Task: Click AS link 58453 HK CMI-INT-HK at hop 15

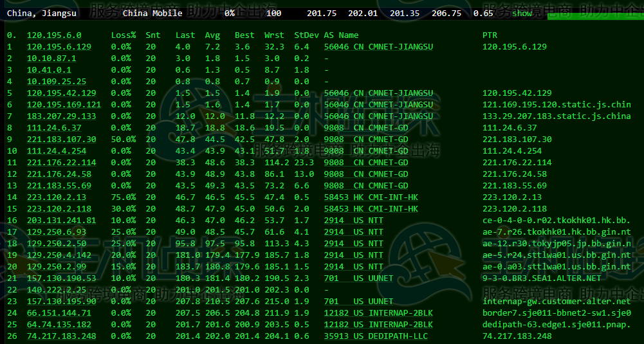Action: [371, 208]
